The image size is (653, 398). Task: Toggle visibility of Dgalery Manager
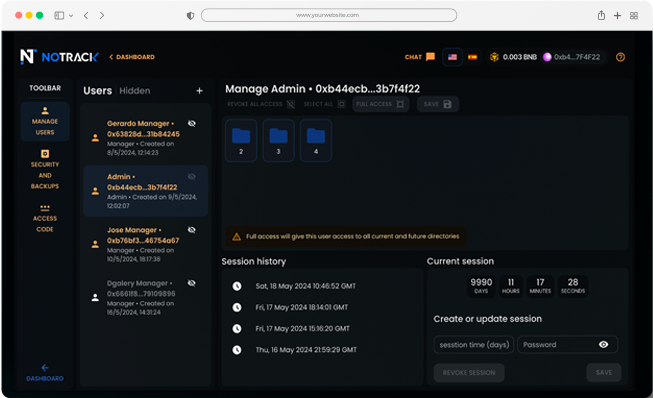coord(192,283)
